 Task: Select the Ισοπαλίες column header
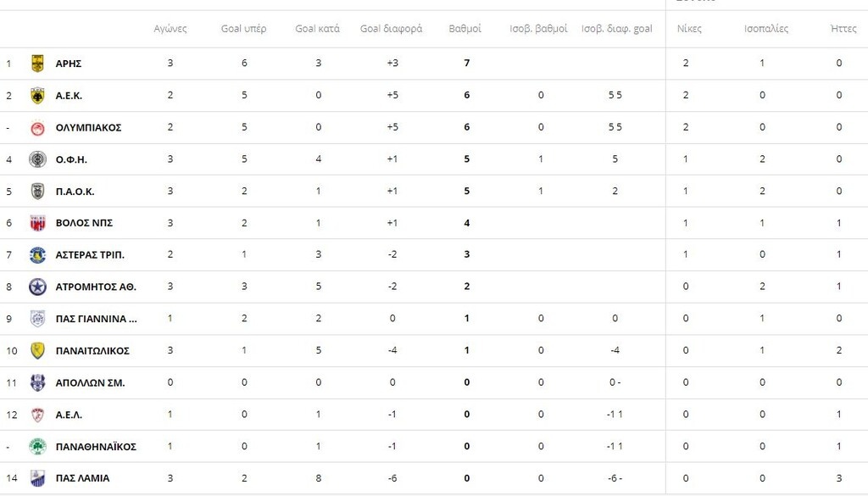point(766,29)
